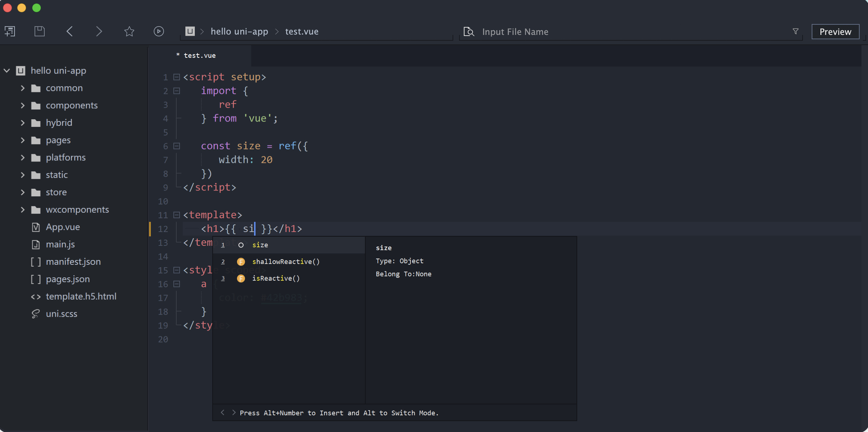This screenshot has height=432, width=868.
Task: Expand the static folder
Action: [23, 175]
